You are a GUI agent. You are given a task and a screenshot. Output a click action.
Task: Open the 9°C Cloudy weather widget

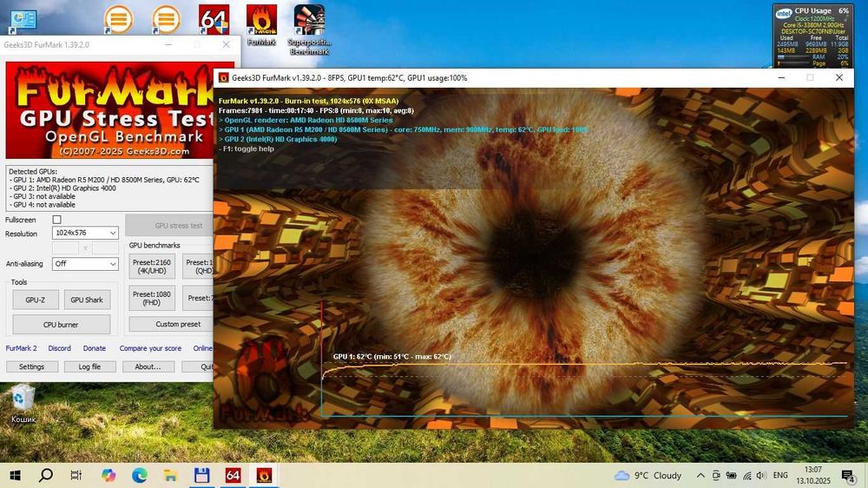648,475
